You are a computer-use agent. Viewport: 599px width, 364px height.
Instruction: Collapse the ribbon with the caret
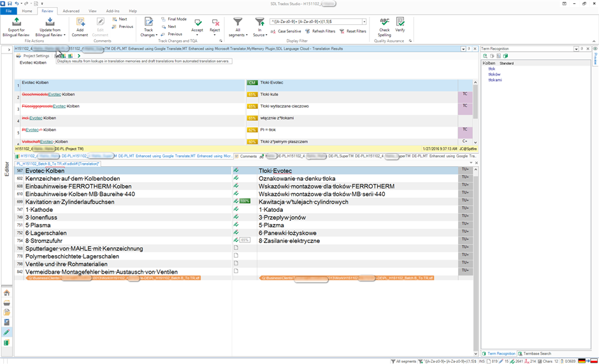(594, 41)
